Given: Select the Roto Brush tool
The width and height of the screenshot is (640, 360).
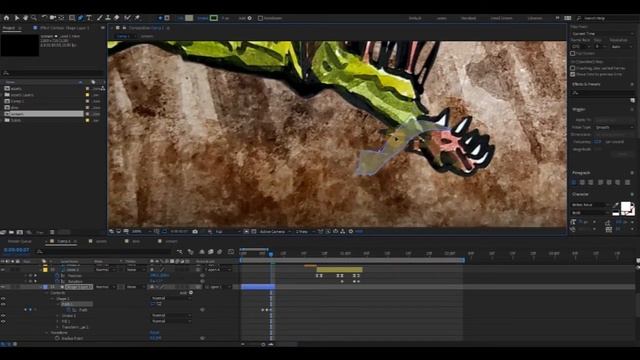Looking at the screenshot, I should pyautogui.click(x=127, y=18).
